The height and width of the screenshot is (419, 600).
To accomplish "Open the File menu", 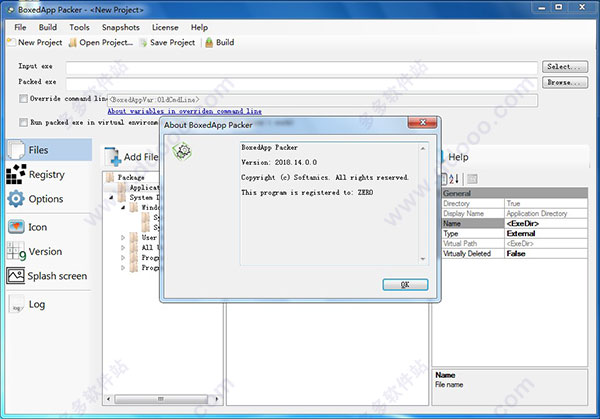I will point(20,27).
